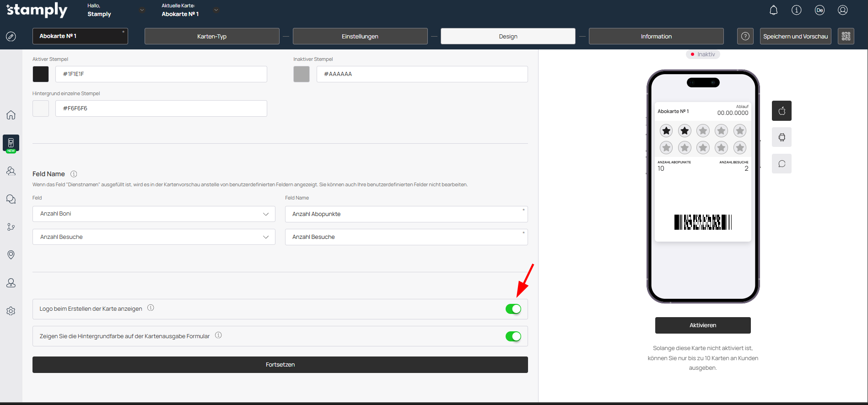The image size is (868, 405).
Task: Click the help question mark icon
Action: click(745, 36)
